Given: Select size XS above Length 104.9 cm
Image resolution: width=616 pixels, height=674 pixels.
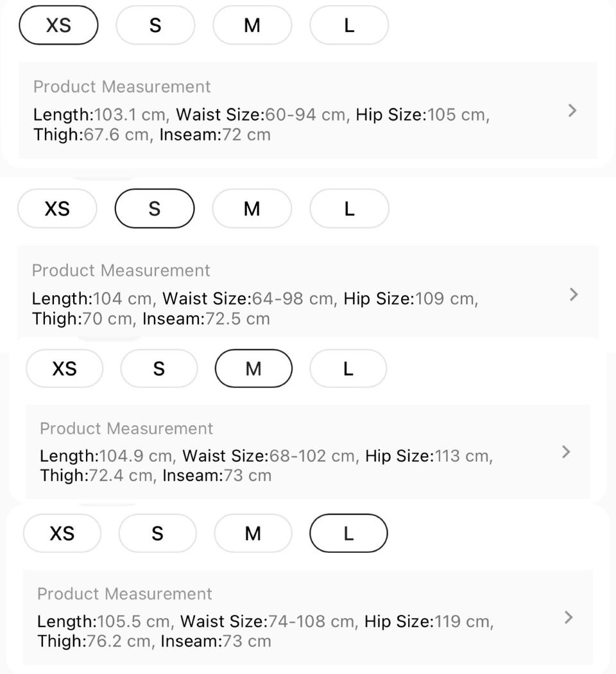Looking at the screenshot, I should tap(64, 369).
